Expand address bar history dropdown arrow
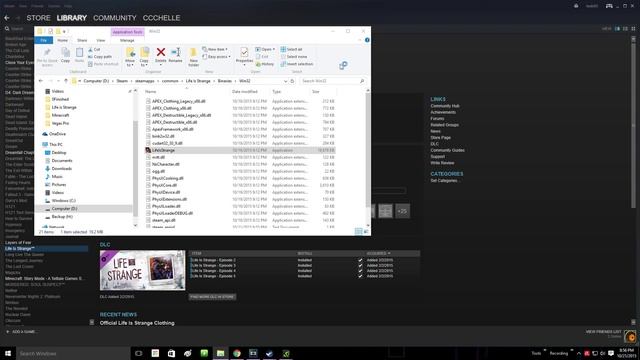This screenshot has height=360, width=640. [x=285, y=81]
